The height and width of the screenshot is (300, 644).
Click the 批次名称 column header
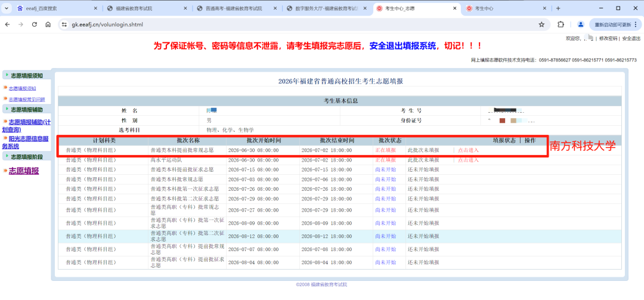[187, 140]
